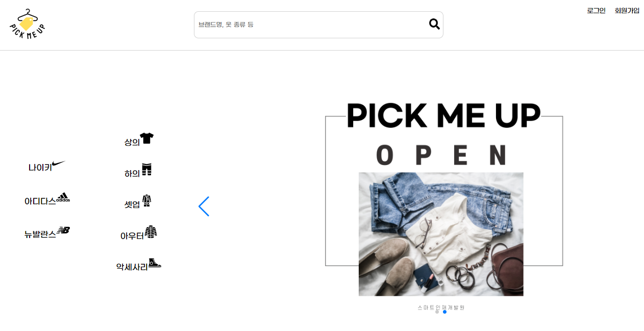Go to previous slide with blue chevron
Image resolution: width=644 pixels, height=331 pixels.
point(204,206)
